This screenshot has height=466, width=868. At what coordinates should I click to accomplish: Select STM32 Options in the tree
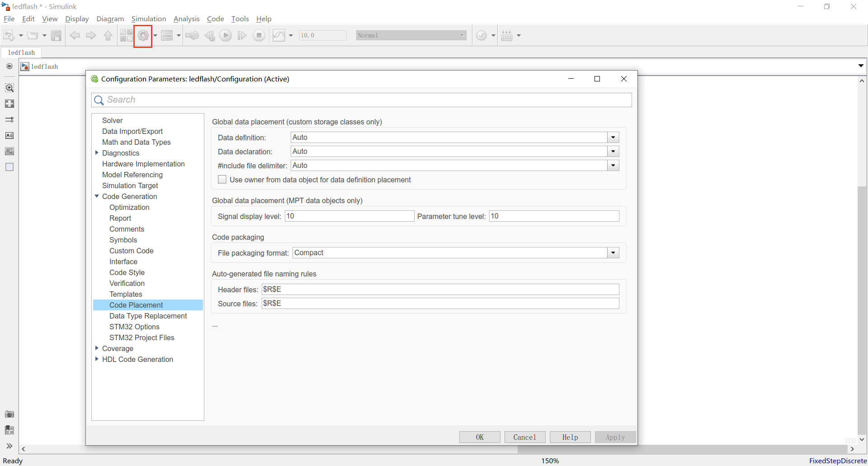point(134,327)
